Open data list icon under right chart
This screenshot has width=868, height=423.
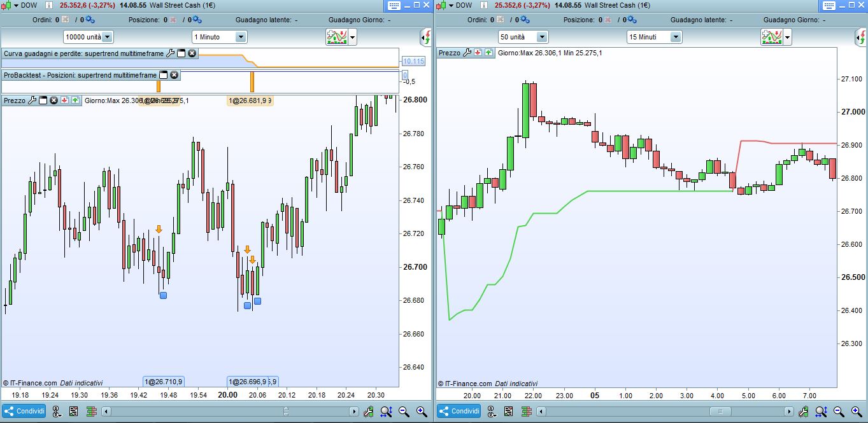click(x=508, y=412)
